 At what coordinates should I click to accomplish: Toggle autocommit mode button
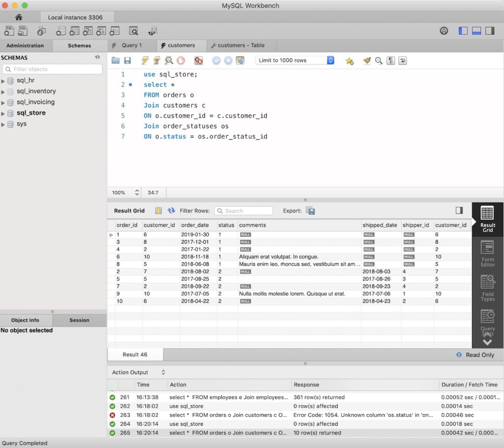pos(240,60)
